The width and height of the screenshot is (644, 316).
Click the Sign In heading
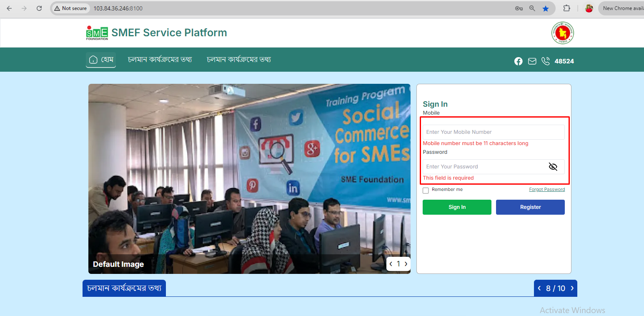click(x=435, y=104)
